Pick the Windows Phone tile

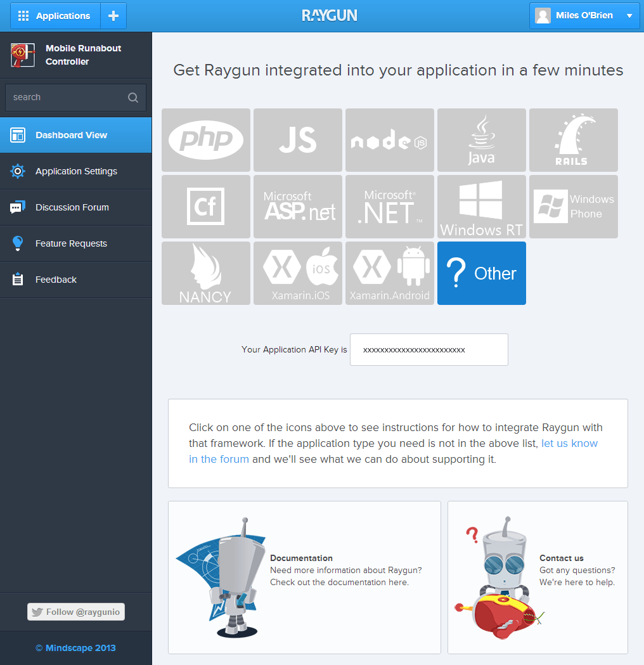click(573, 207)
